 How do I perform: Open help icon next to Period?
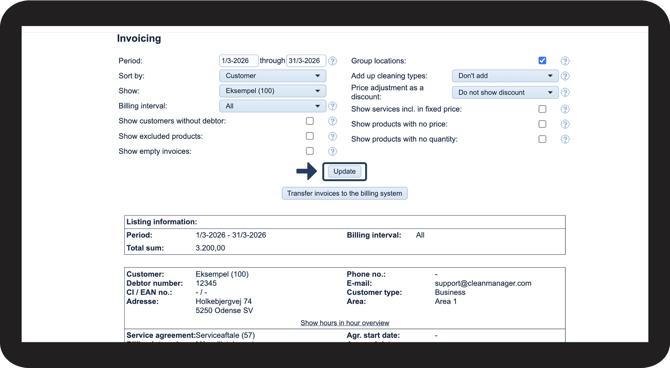pos(332,61)
